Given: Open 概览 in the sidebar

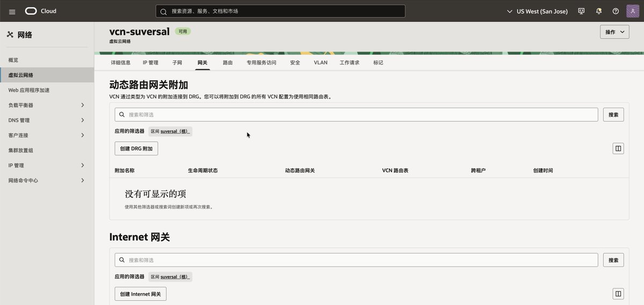Looking at the screenshot, I should coord(13,60).
